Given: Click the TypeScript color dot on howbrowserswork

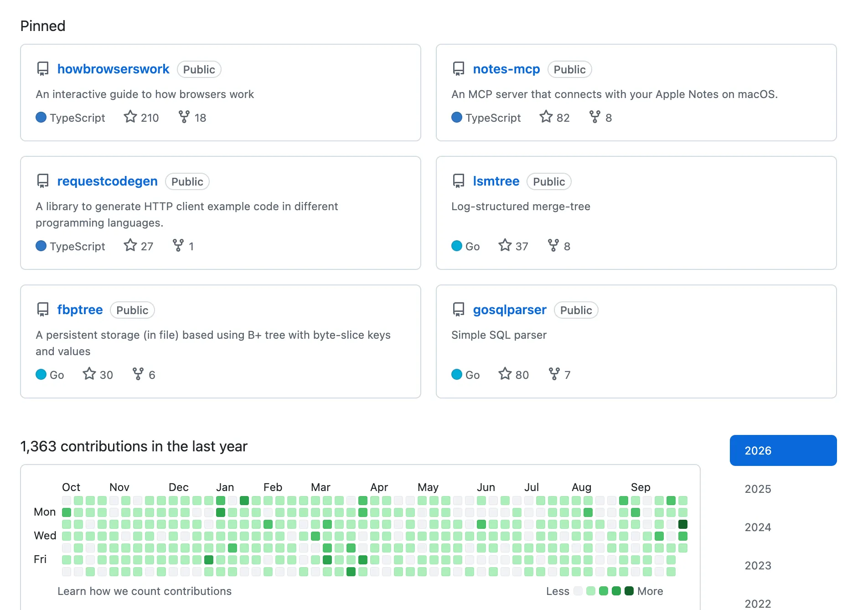Looking at the screenshot, I should click(41, 117).
